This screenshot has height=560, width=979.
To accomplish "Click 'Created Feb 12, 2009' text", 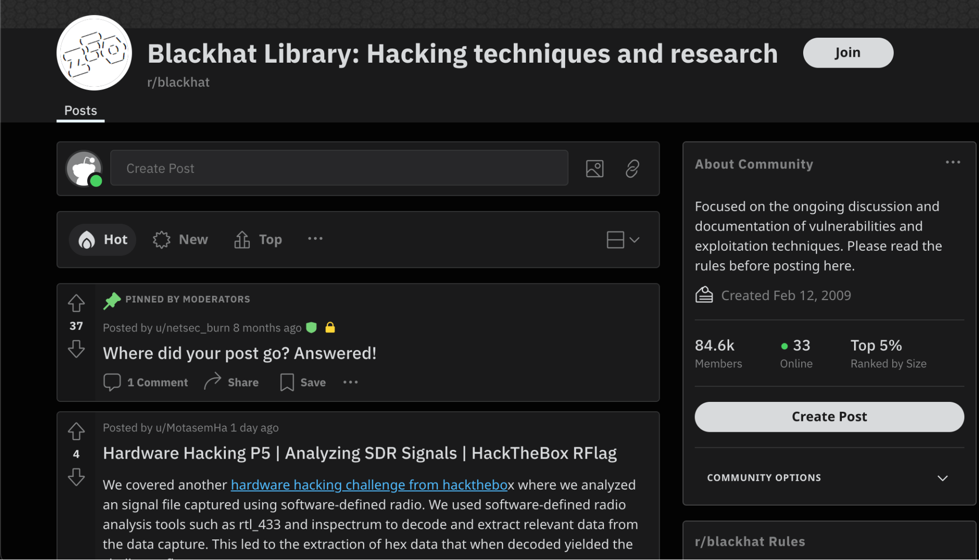I will tap(786, 295).
